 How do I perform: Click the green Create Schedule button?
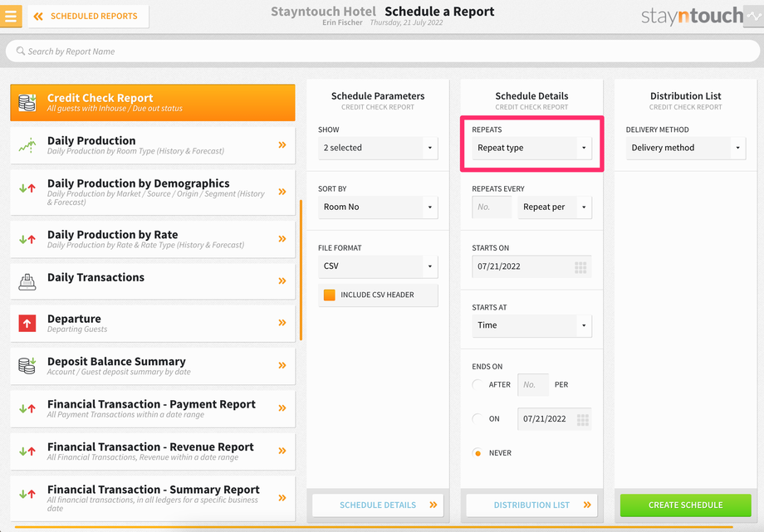click(686, 505)
